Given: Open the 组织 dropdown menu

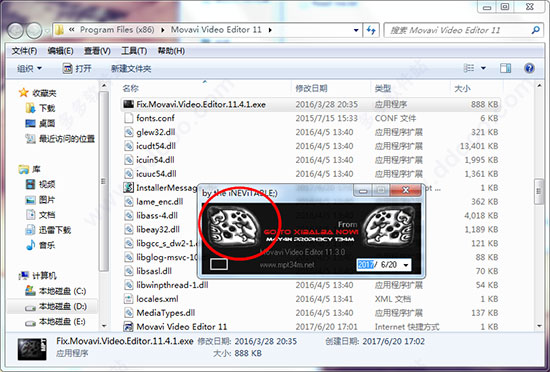Looking at the screenshot, I should pos(29,68).
